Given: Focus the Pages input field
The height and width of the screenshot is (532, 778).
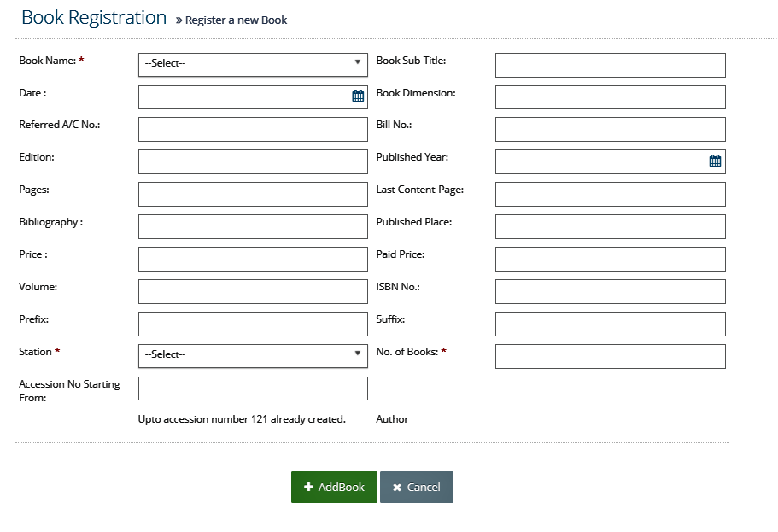Looking at the screenshot, I should click(x=253, y=194).
